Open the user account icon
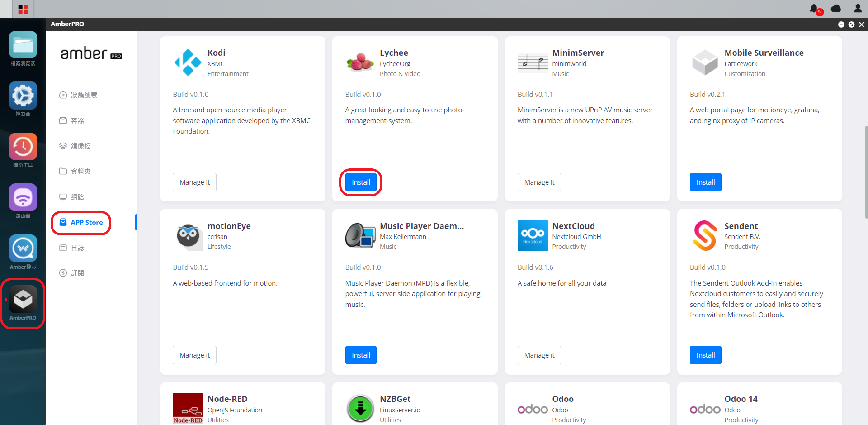The width and height of the screenshot is (868, 425). (x=858, y=8)
